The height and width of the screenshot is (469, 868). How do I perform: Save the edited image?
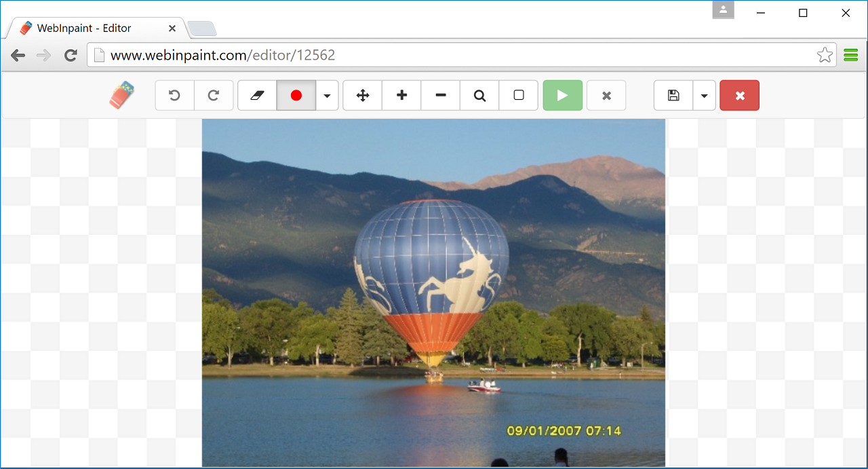pos(673,95)
